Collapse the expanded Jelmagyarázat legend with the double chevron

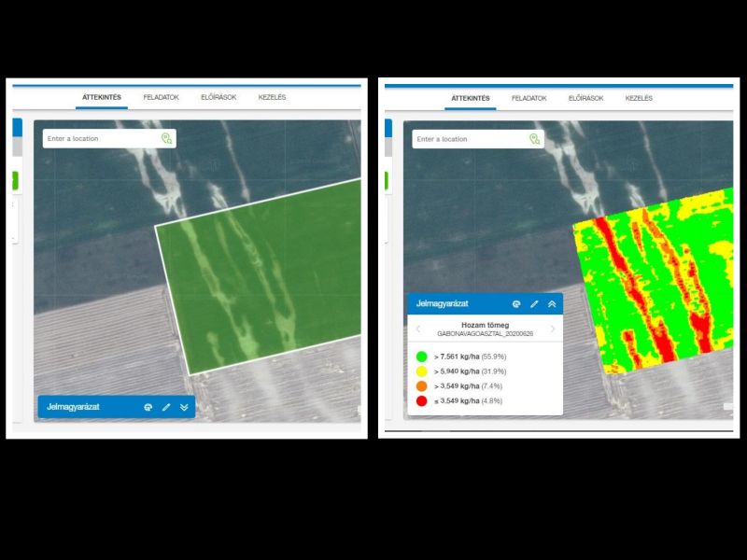pyautogui.click(x=552, y=304)
